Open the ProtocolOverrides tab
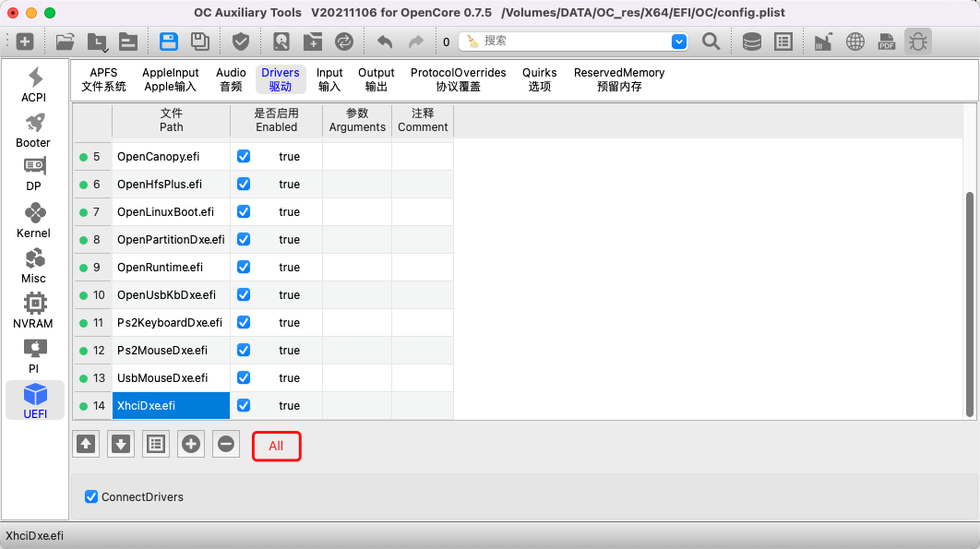Image resolution: width=980 pixels, height=549 pixels. 459,79
